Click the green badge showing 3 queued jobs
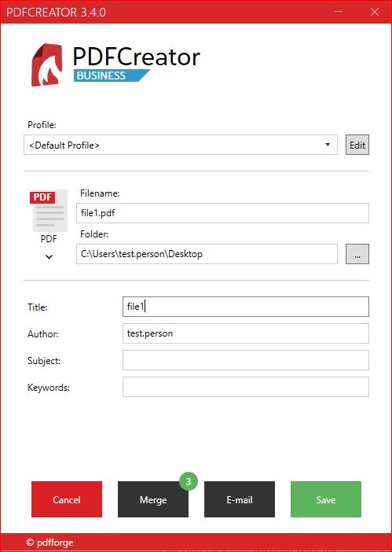This screenshot has width=392, height=552. pyautogui.click(x=189, y=481)
